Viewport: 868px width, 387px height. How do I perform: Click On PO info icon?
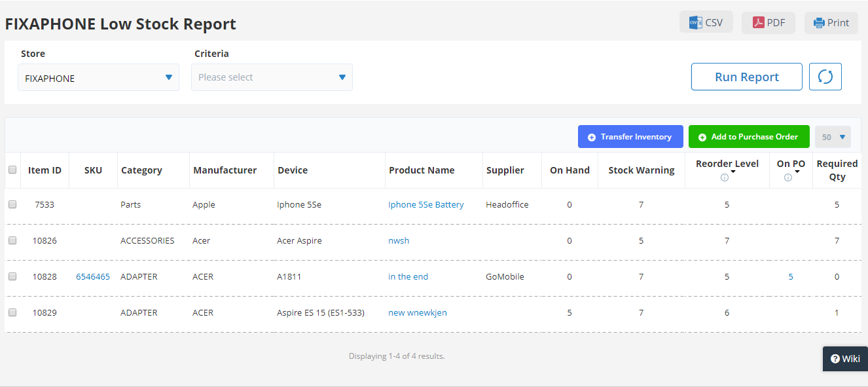(788, 177)
